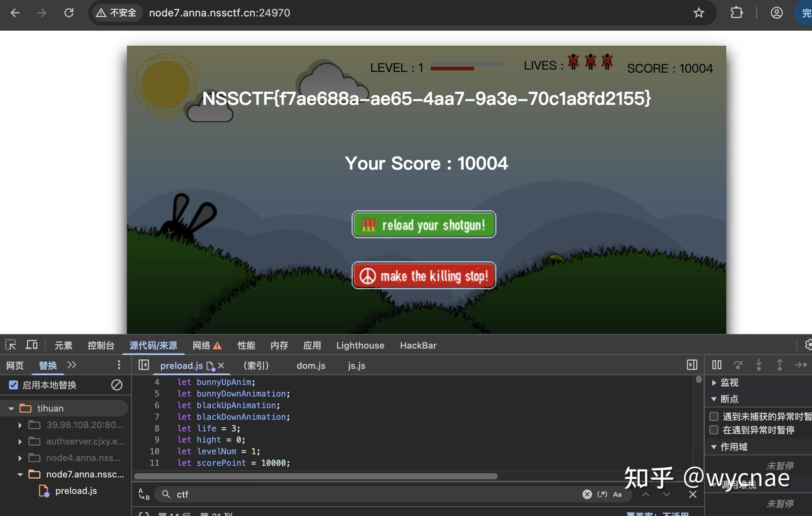Clear the ctf search query
This screenshot has height=516, width=812.
pyautogui.click(x=587, y=494)
